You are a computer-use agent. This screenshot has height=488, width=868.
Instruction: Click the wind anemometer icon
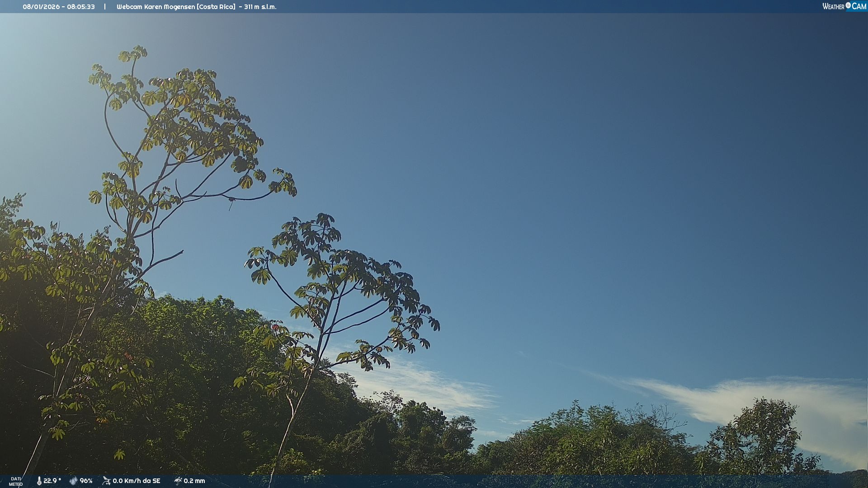[x=106, y=481]
